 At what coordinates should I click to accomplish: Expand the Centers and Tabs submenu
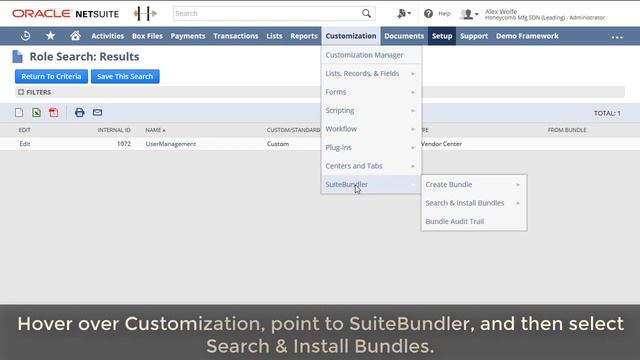[x=370, y=166]
